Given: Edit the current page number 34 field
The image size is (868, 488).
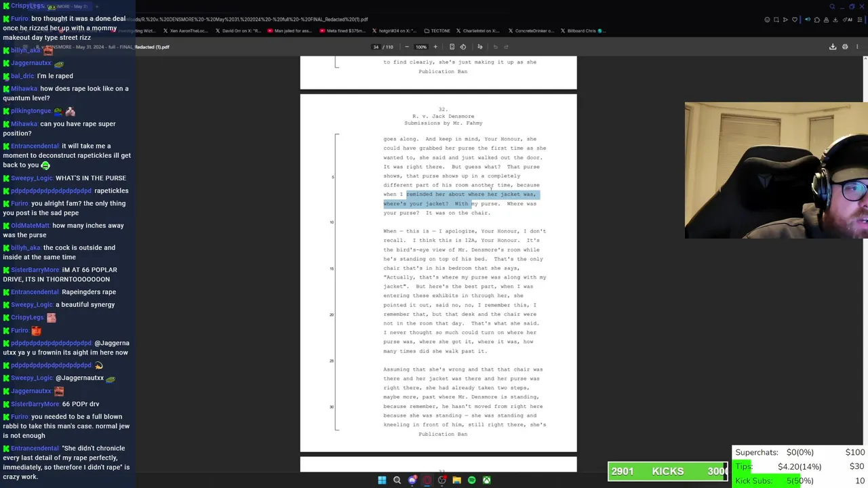Looking at the screenshot, I should (376, 47).
